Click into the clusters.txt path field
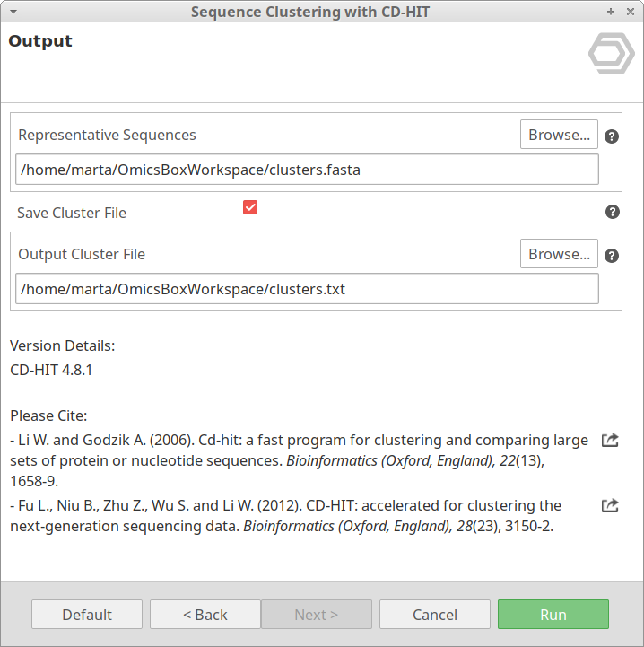The image size is (644, 647). point(307,289)
